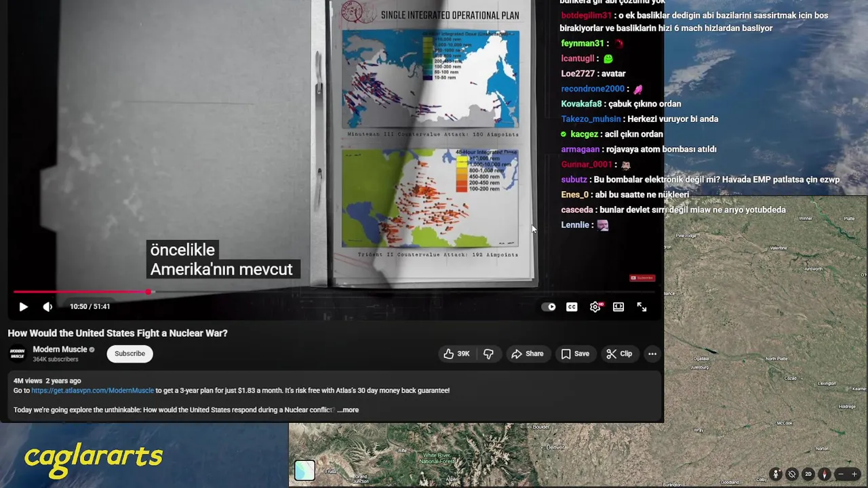Click North Platte label on map
This screenshot has height=488, width=868.
[x=776, y=359]
